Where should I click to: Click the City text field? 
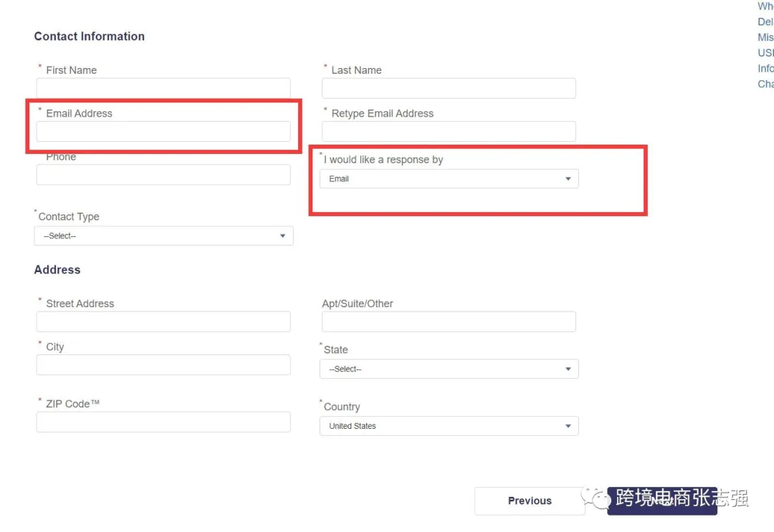point(163,365)
